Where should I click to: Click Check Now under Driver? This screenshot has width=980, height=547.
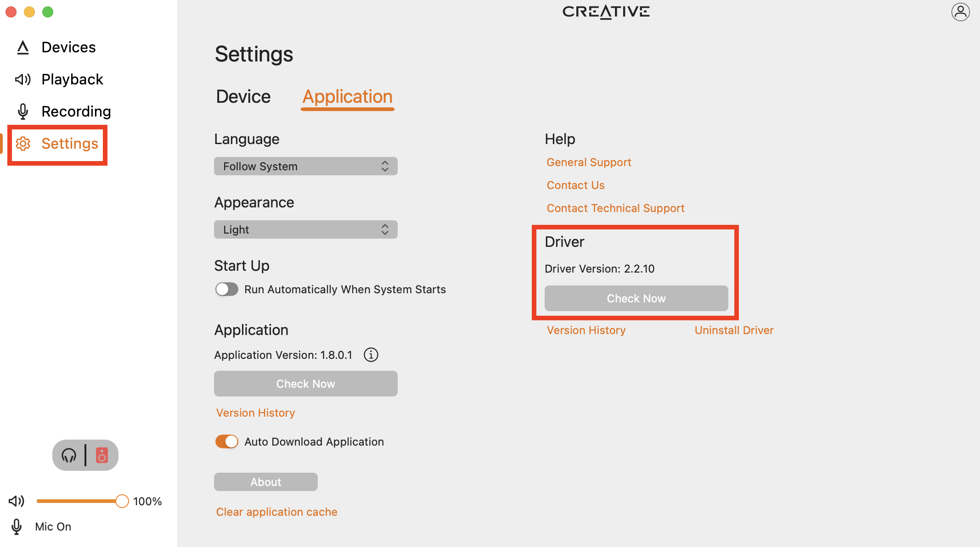636,298
